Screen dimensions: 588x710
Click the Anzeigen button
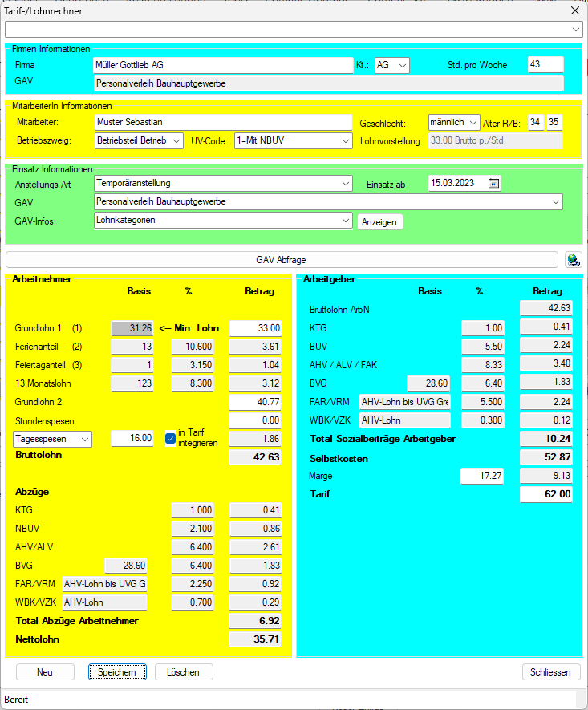379,222
